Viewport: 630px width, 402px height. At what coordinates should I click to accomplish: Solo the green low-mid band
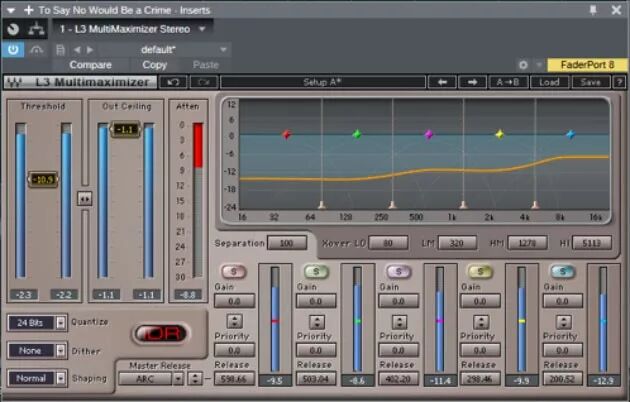pos(316,272)
